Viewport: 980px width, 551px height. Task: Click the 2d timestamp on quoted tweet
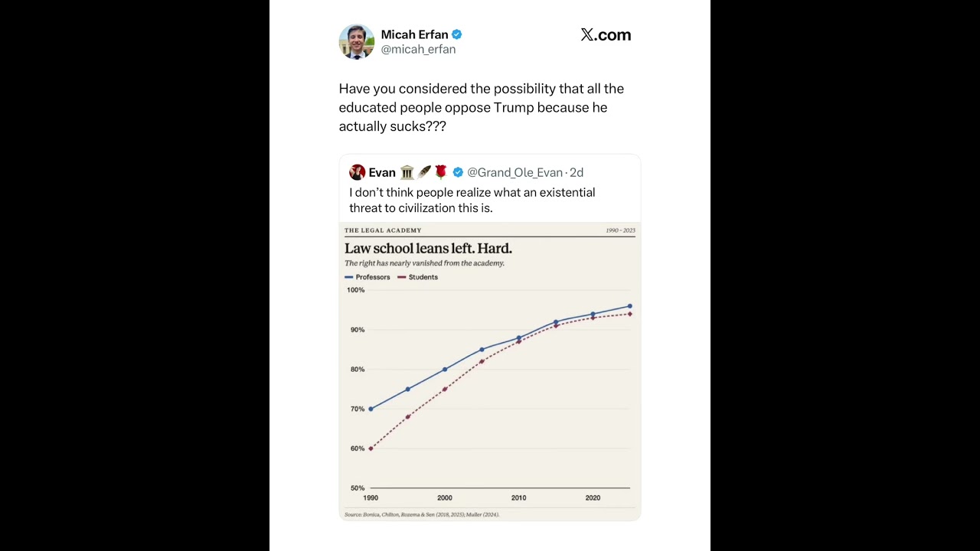tap(577, 172)
